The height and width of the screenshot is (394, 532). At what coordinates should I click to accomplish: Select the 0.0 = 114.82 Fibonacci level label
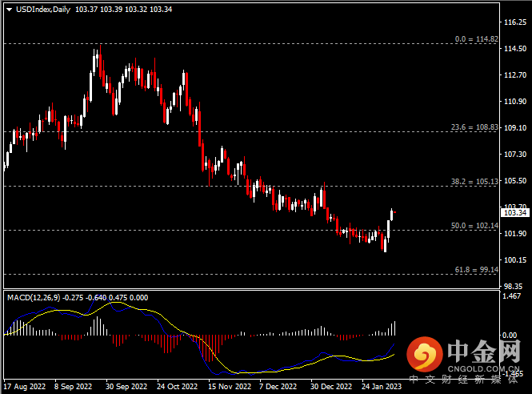(476, 39)
